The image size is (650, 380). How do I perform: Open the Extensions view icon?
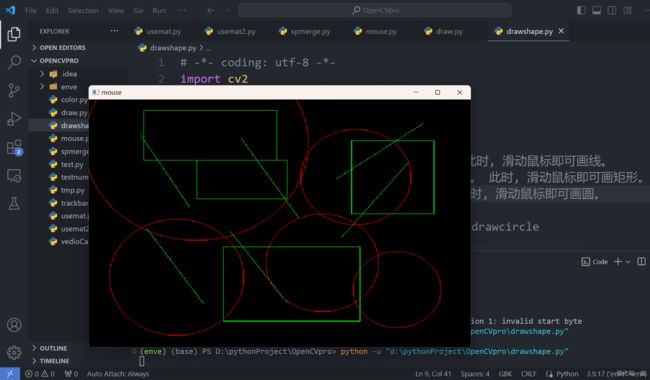coord(15,148)
